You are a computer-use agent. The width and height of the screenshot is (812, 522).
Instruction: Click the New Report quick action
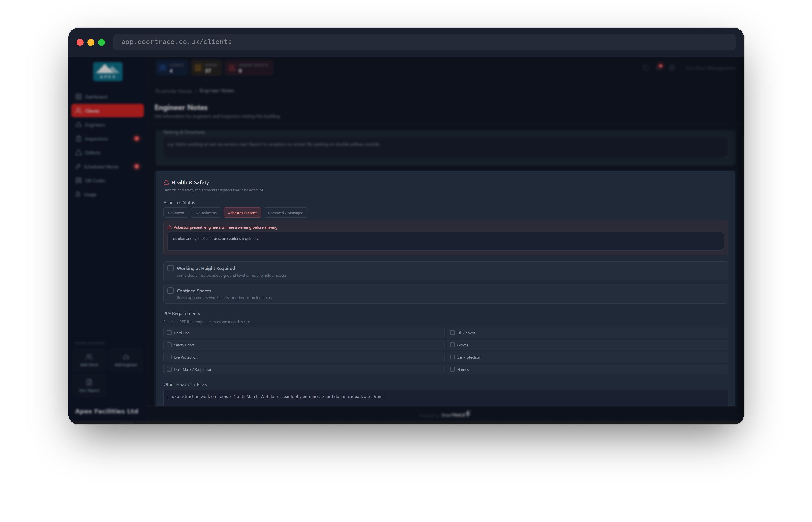click(89, 385)
